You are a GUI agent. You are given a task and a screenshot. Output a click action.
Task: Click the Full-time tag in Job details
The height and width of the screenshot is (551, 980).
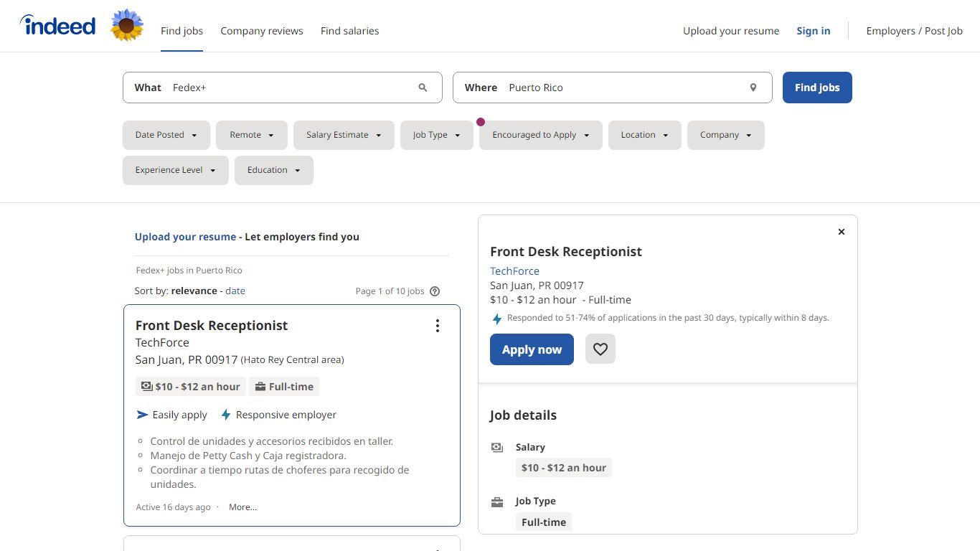(544, 522)
